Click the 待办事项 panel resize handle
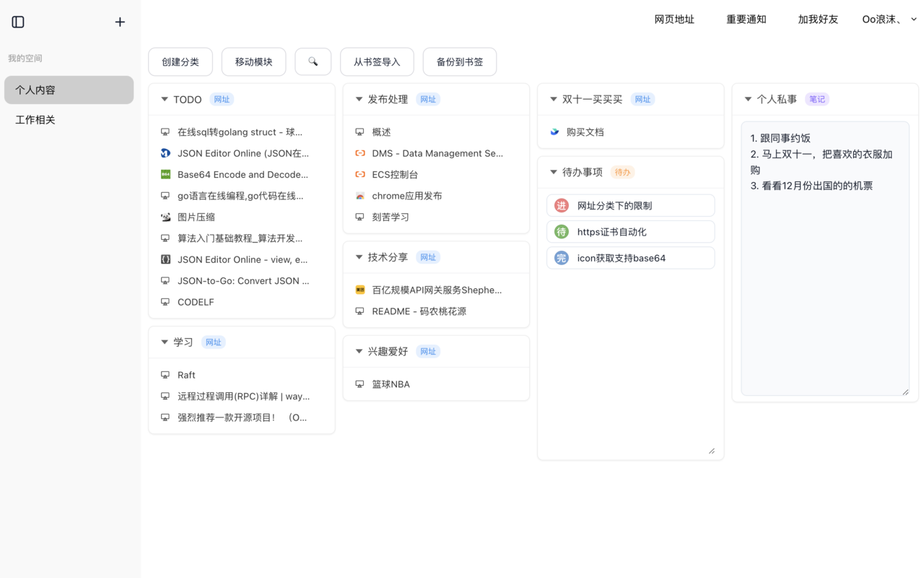The image size is (924, 578). pos(712,451)
